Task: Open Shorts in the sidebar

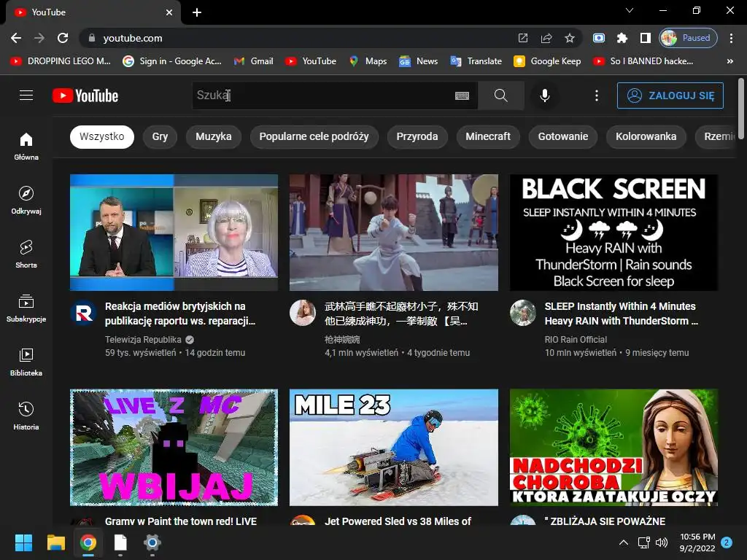Action: (x=26, y=254)
